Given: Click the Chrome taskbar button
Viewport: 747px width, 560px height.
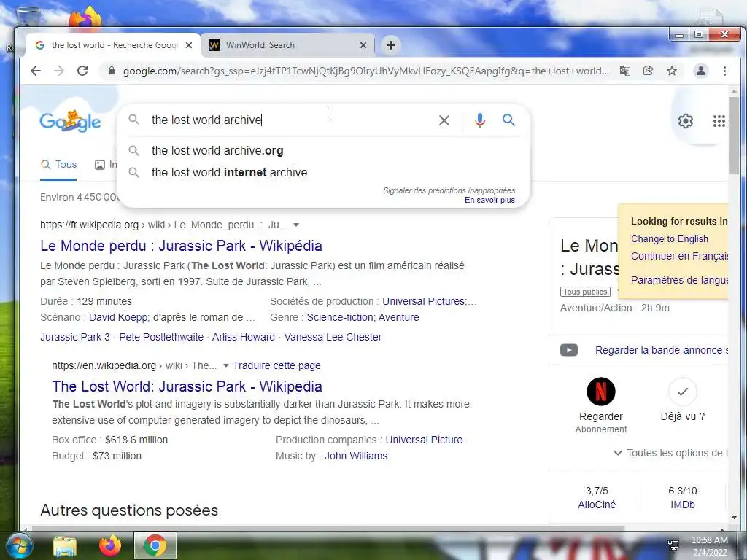Looking at the screenshot, I should 155,545.
